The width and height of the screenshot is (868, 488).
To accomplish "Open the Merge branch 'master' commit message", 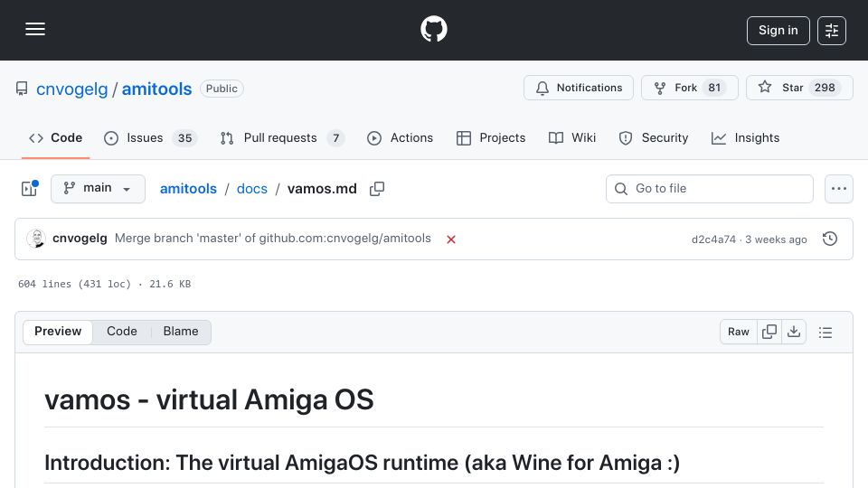I will tap(272, 239).
